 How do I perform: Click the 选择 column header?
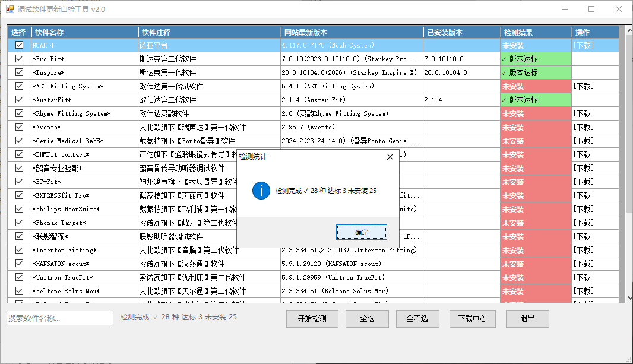coord(20,32)
